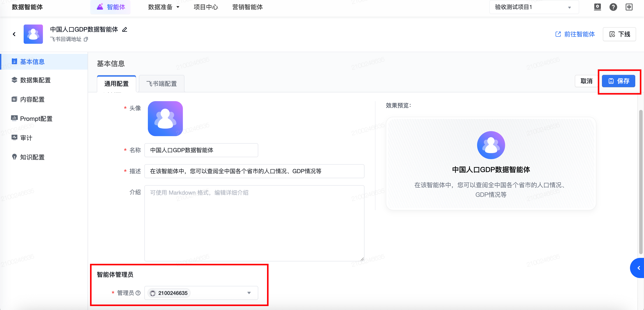Click the pencil icon to edit agent name

[124, 30]
